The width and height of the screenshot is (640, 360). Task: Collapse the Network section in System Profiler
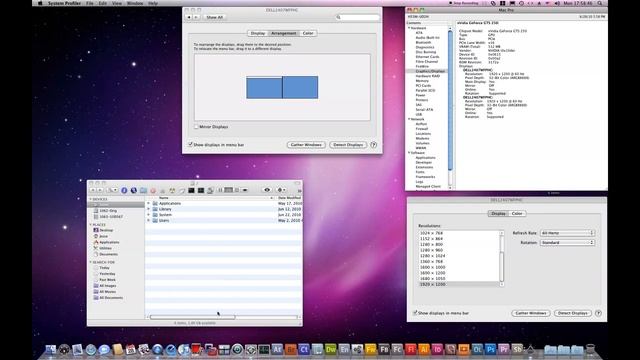(x=409, y=119)
